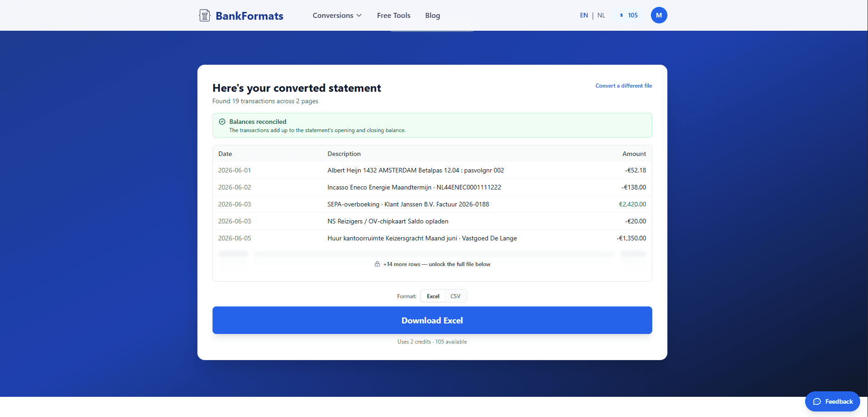Go to the Blog page
This screenshot has height=417, width=868.
432,16
